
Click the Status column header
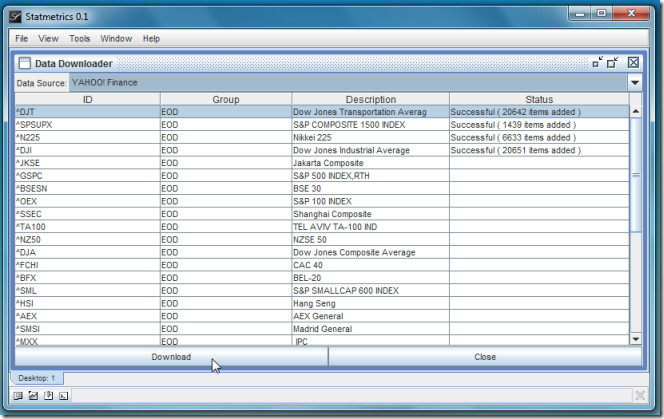point(539,99)
